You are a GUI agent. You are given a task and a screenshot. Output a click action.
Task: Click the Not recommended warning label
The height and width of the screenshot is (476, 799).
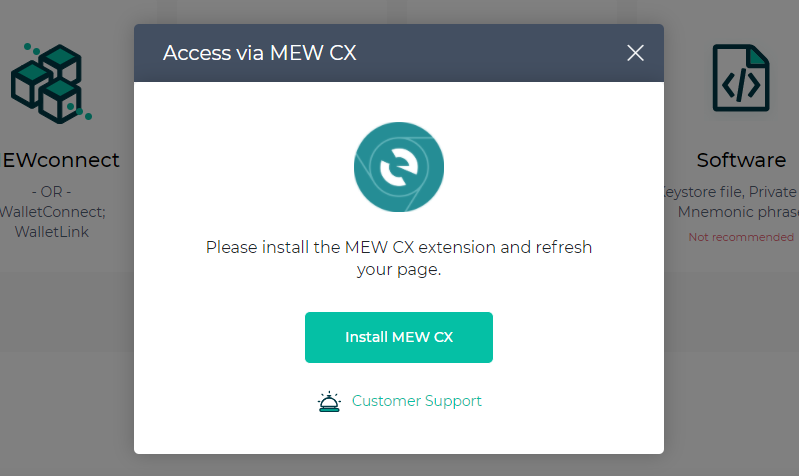point(741,237)
